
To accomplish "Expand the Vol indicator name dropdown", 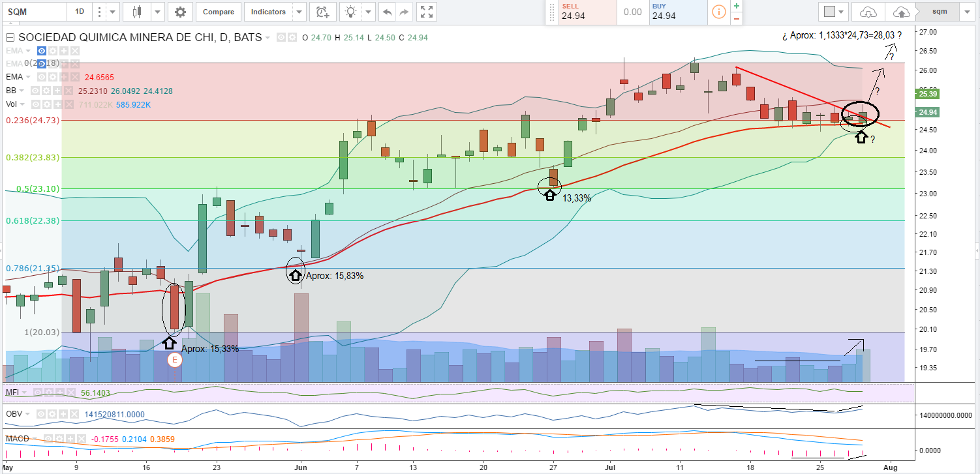I will [22, 104].
